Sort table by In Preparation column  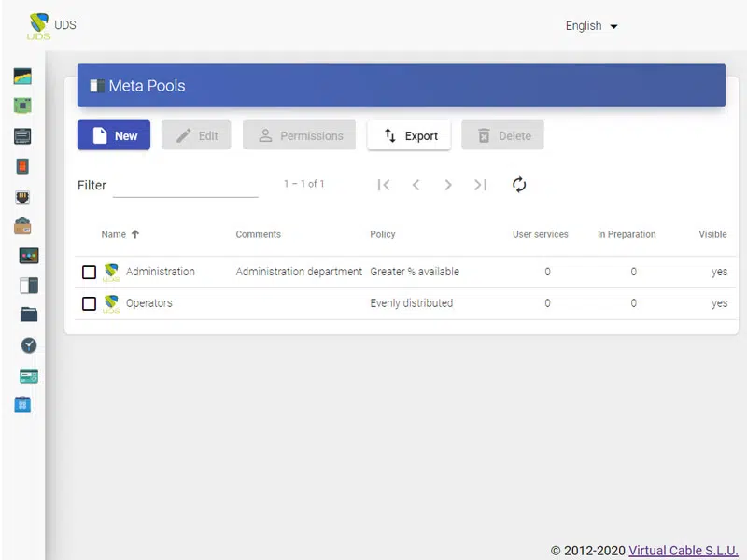(x=627, y=234)
